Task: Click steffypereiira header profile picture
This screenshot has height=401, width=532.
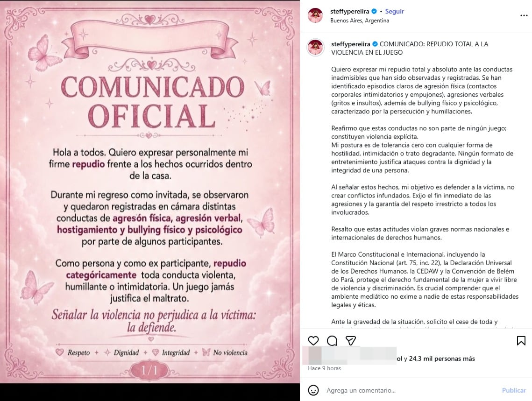Action: pyautogui.click(x=315, y=15)
